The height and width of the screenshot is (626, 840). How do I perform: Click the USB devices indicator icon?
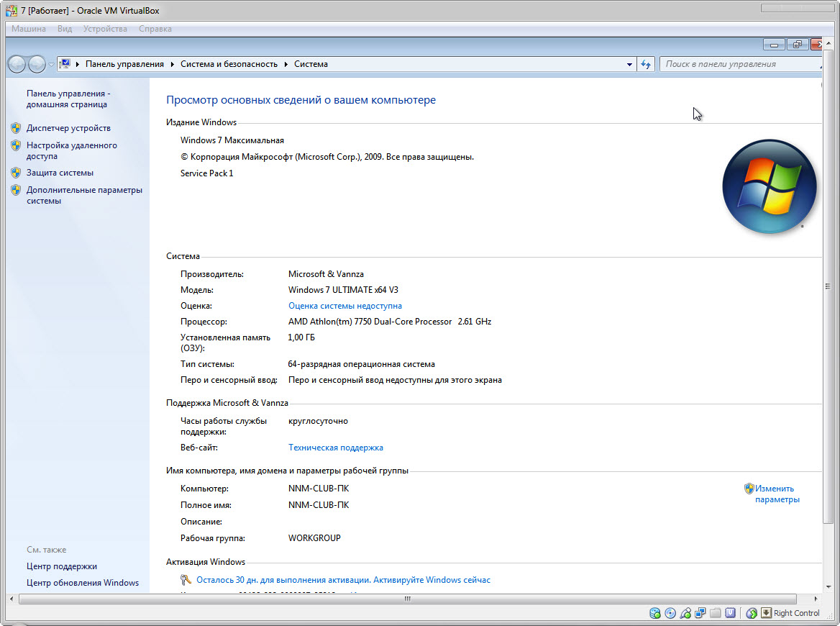685,613
